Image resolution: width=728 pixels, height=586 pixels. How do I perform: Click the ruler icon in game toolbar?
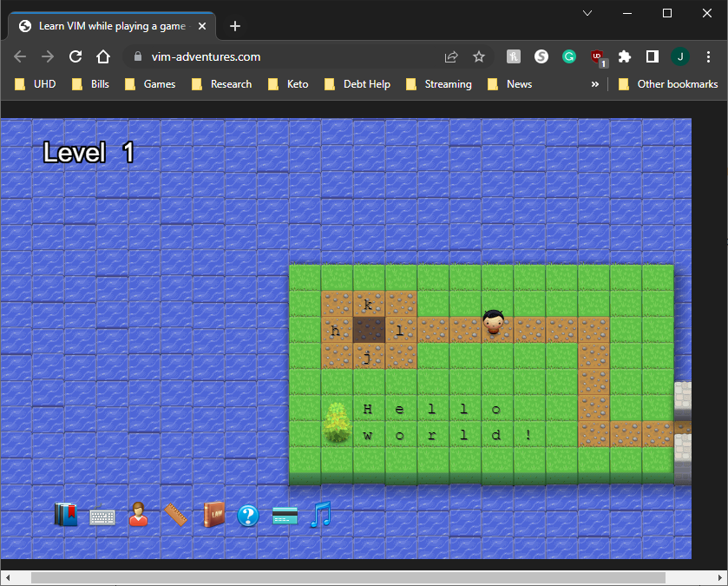tap(175, 515)
